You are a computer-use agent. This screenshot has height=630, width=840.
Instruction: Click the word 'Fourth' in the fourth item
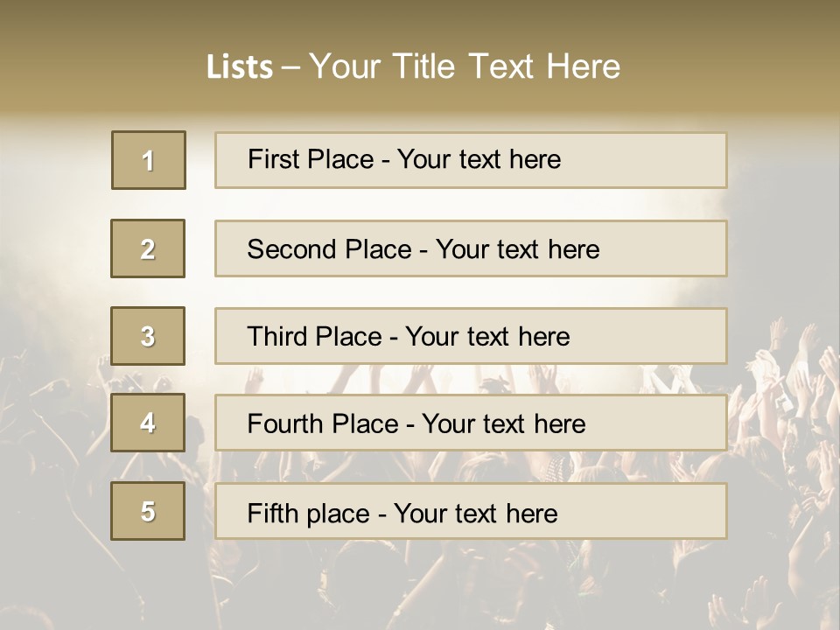point(285,424)
